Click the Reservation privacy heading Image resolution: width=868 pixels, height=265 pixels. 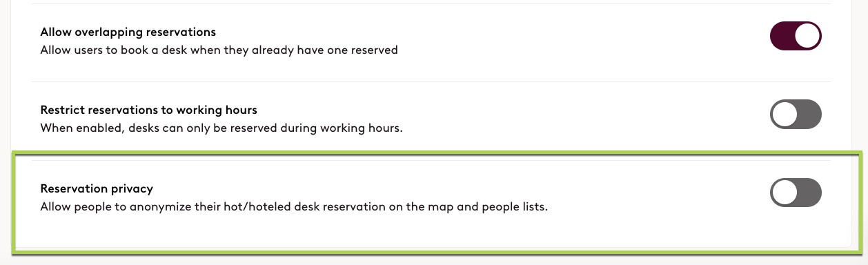[x=97, y=188]
